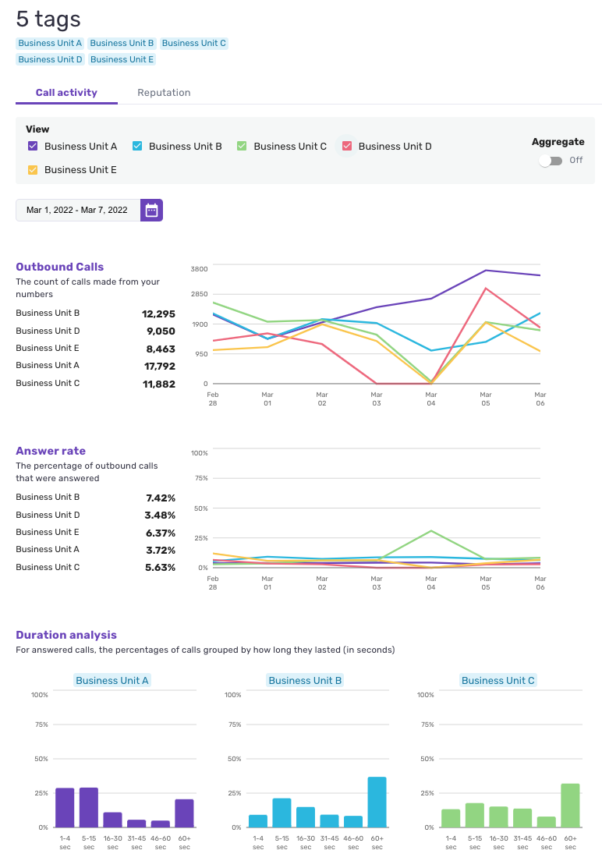
Task: Turn on the Aggregate switch
Action: [550, 161]
